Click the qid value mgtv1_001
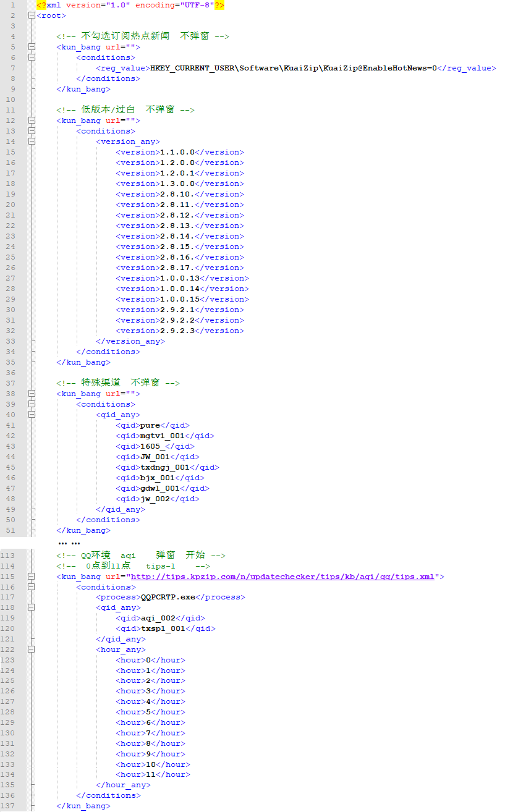Screen dimensions: 505x812 pos(163,436)
